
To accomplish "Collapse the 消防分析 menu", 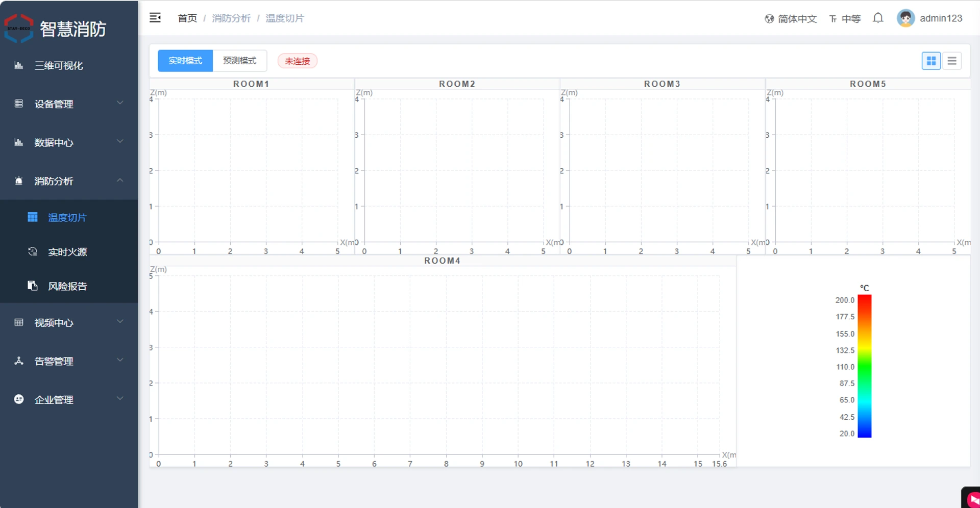I will click(69, 181).
